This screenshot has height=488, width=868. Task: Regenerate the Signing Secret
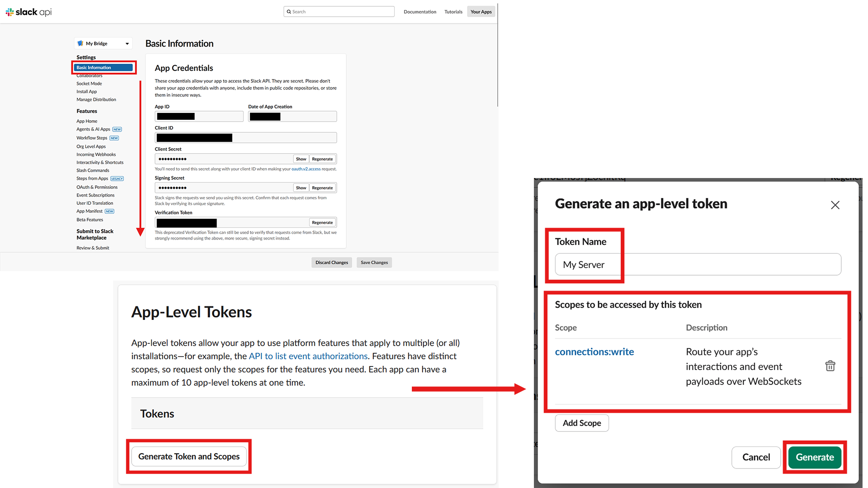tap(322, 188)
